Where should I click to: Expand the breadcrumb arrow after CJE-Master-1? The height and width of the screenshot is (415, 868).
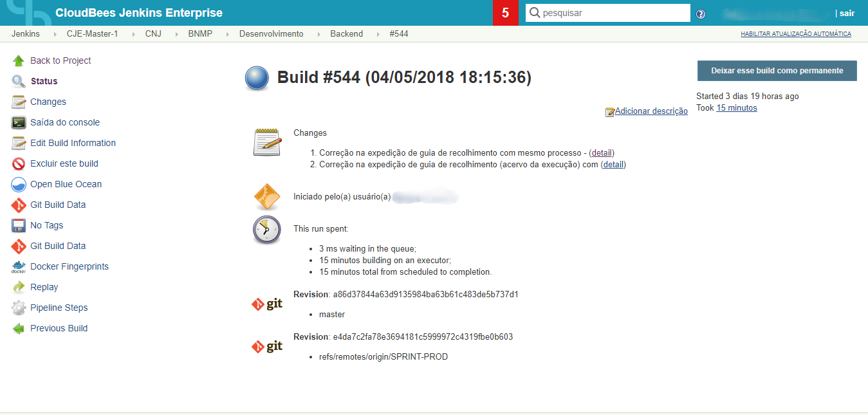(x=132, y=34)
